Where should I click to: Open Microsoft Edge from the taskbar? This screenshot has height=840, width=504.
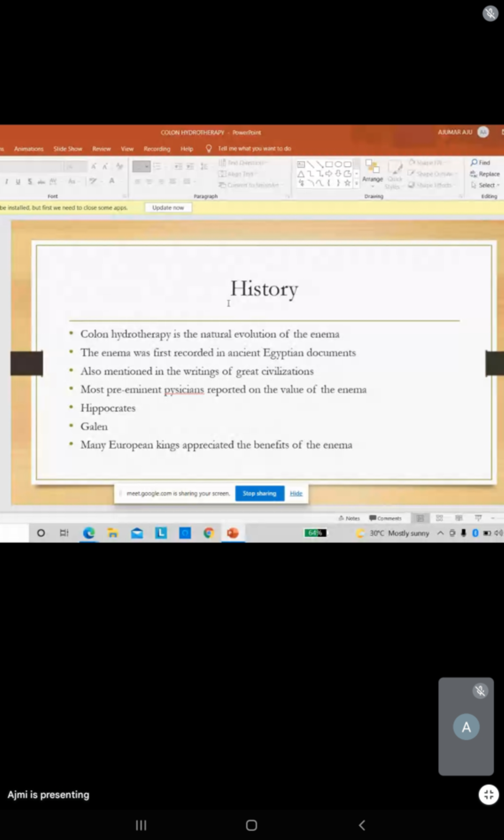pos(89,533)
